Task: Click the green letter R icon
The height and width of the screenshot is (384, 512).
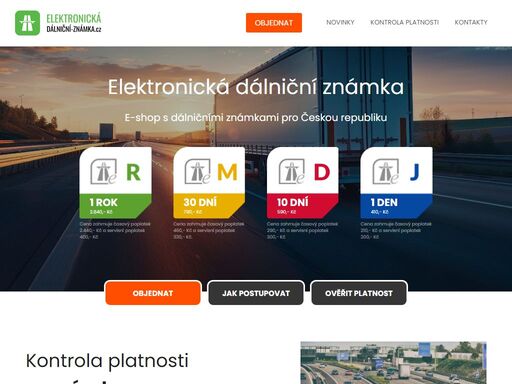Action: pos(133,172)
